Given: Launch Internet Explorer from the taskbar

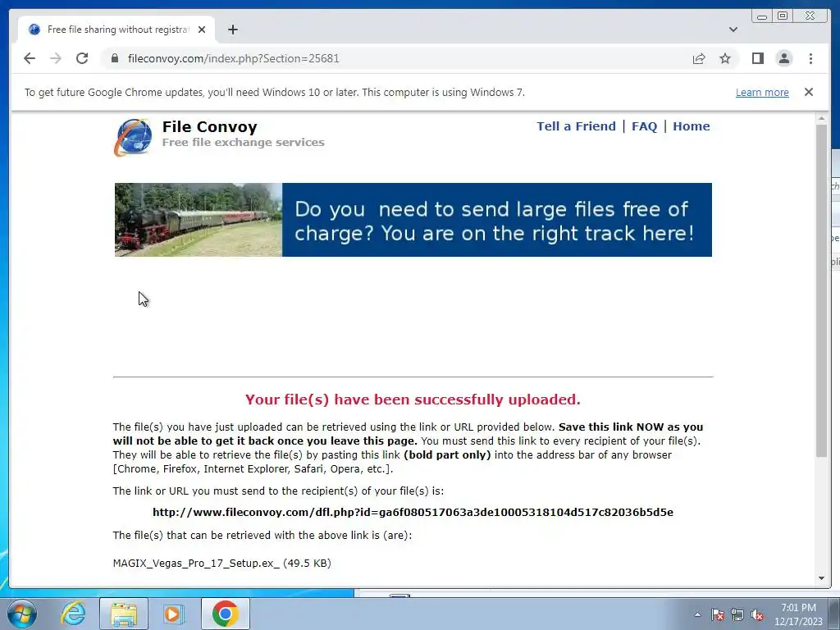Looking at the screenshot, I should [72, 614].
